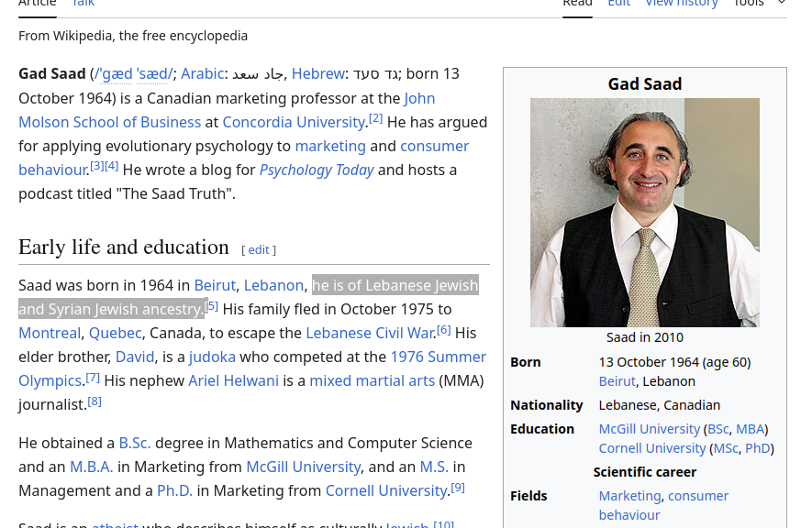The width and height of the screenshot is (812, 528).
Task: Open the M.S. link in the article text
Action: 434,467
